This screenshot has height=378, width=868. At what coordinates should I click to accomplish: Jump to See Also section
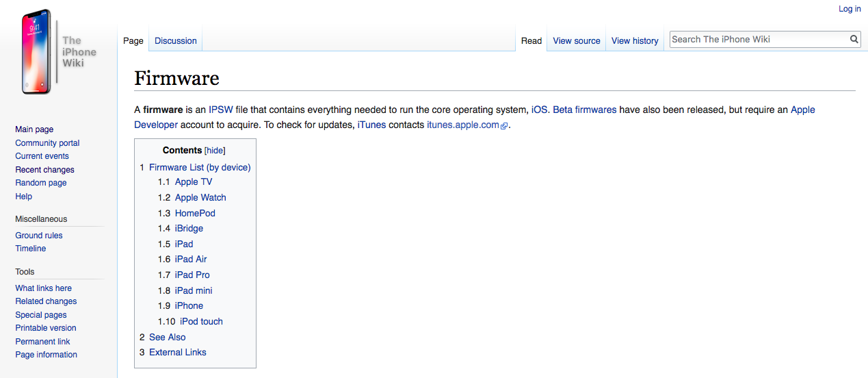tap(163, 337)
